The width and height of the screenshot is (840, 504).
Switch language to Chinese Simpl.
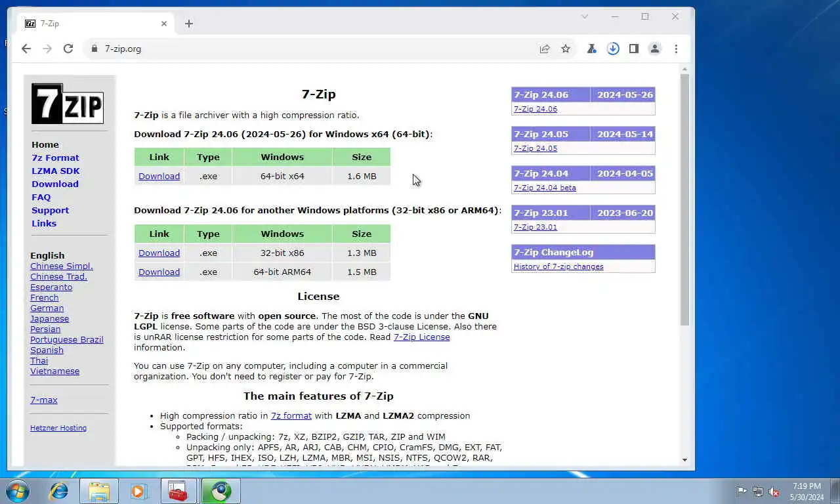pos(62,266)
